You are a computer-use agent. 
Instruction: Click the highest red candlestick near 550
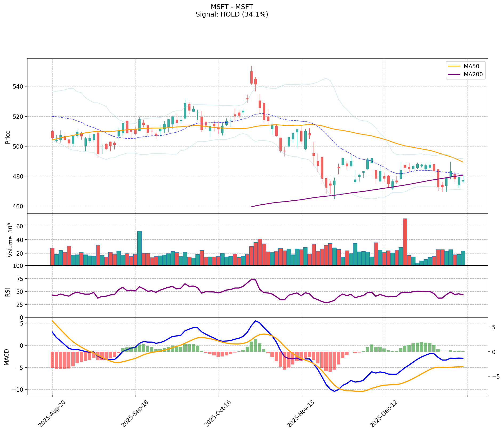pos(251,77)
